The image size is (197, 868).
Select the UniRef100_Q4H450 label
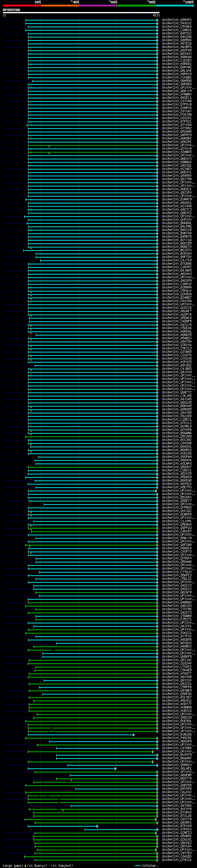(176, 176)
